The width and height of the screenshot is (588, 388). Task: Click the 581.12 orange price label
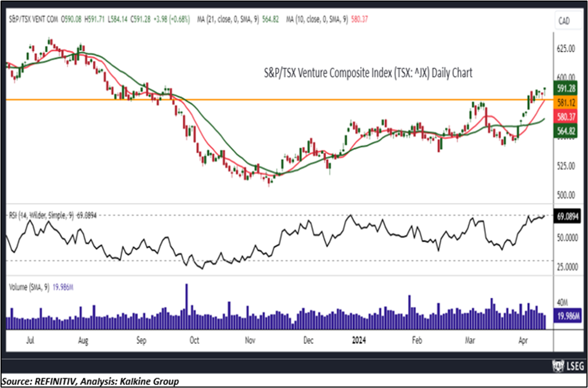[x=567, y=102]
